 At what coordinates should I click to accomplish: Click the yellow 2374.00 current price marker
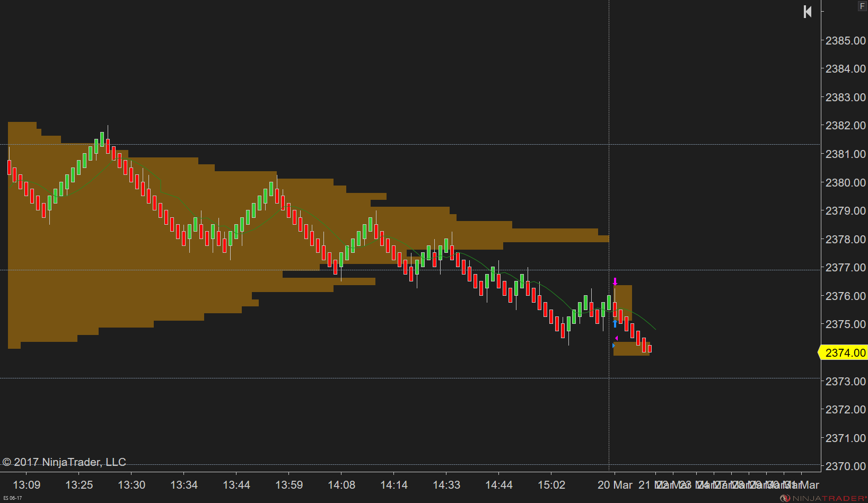844,352
